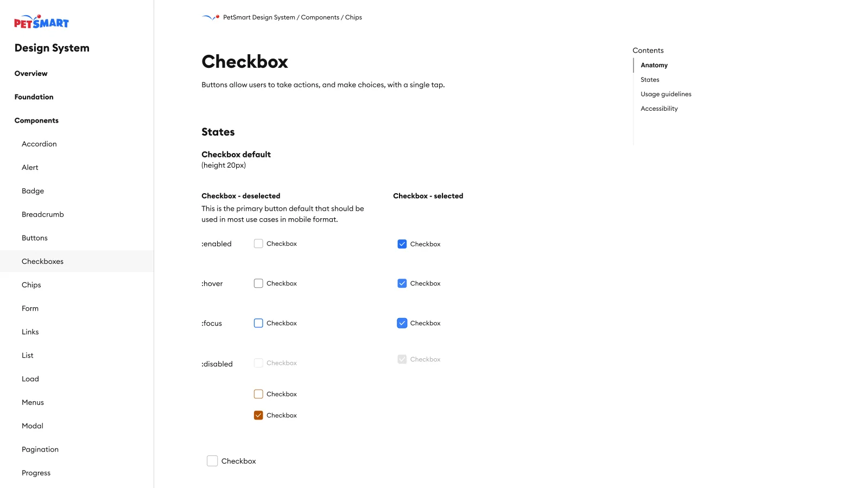Image resolution: width=868 pixels, height=488 pixels.
Task: Jump to States in Contents
Action: pyautogui.click(x=650, y=80)
